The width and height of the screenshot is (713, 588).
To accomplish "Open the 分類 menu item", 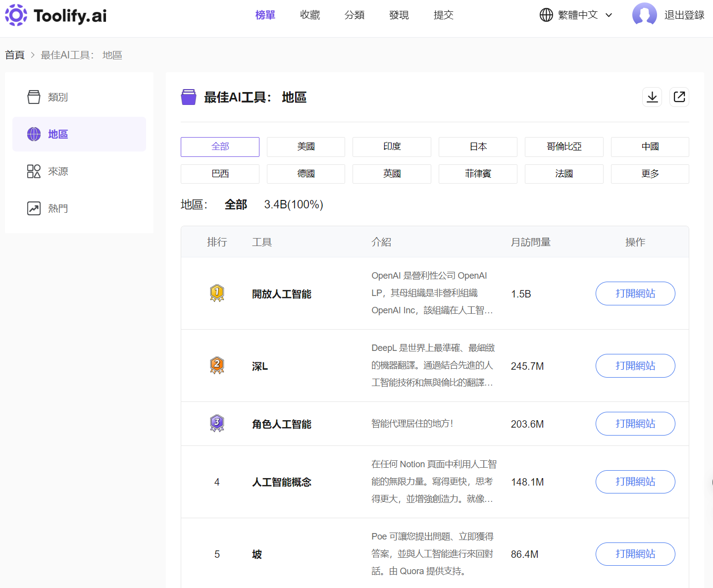I will 355,15.
